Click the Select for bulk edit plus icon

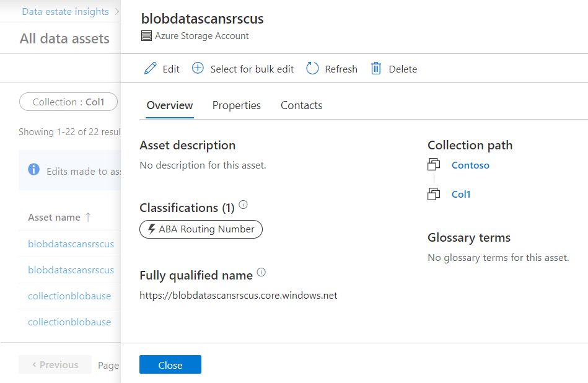pos(198,68)
